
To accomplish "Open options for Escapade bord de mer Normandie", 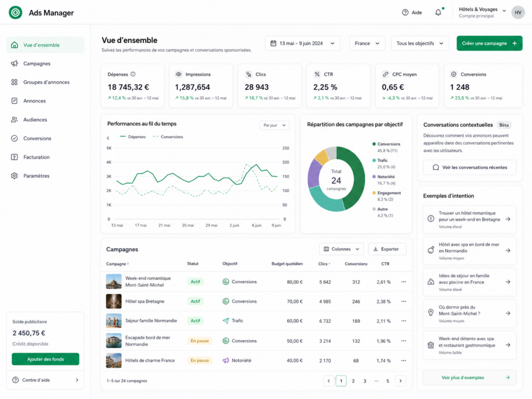I will pos(403,341).
